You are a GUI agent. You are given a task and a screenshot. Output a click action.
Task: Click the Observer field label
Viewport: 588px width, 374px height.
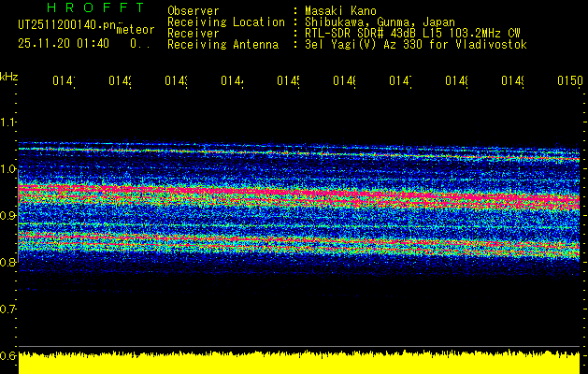point(193,10)
